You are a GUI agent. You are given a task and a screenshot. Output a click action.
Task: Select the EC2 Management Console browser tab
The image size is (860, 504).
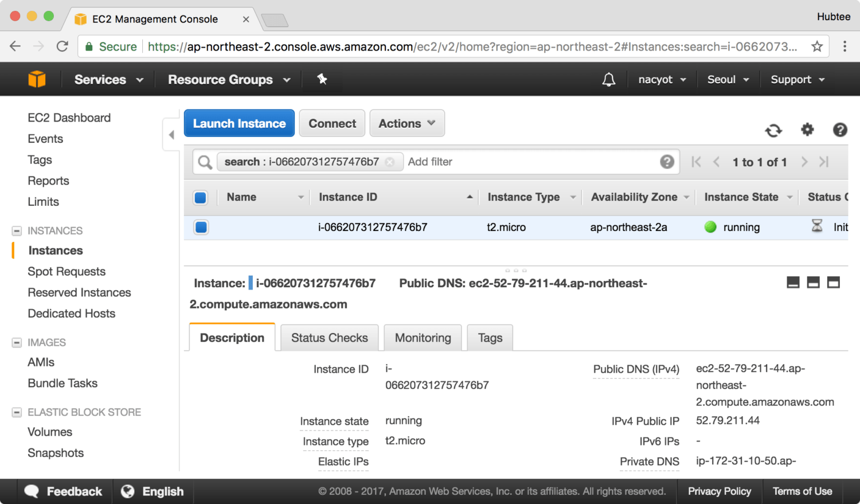(x=162, y=19)
